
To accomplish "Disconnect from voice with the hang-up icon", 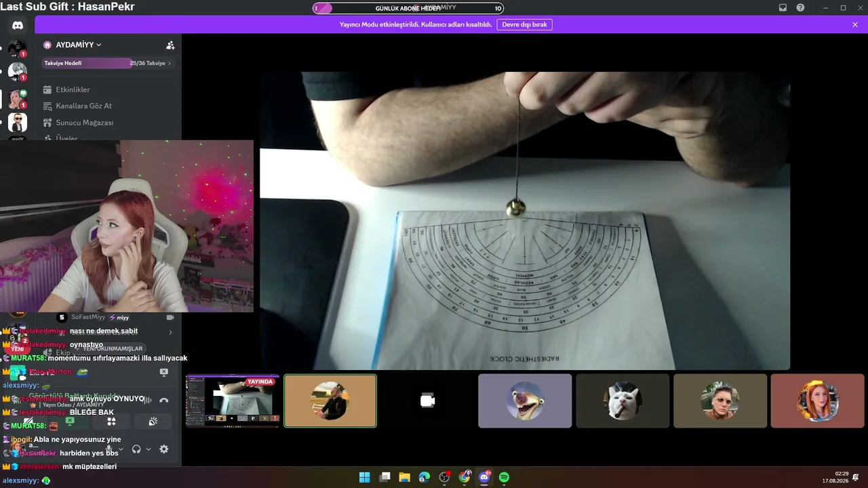I will (x=163, y=400).
